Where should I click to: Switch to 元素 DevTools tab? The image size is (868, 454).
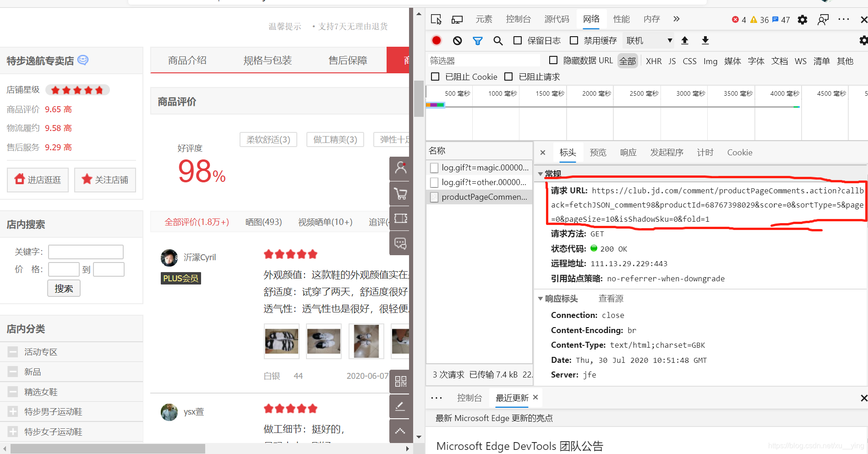pos(484,19)
